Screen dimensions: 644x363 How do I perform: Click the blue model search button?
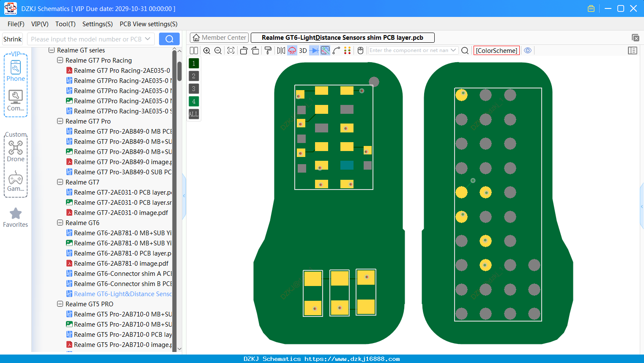tap(169, 39)
